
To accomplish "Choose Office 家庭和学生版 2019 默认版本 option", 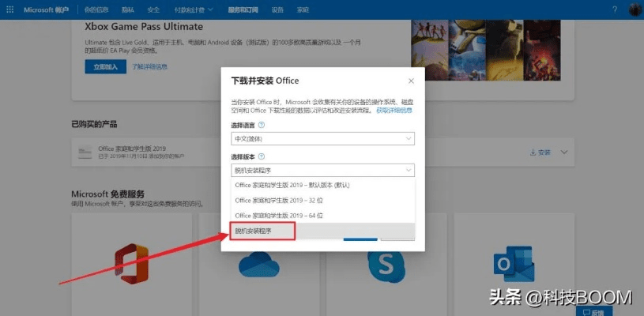I will click(x=323, y=185).
